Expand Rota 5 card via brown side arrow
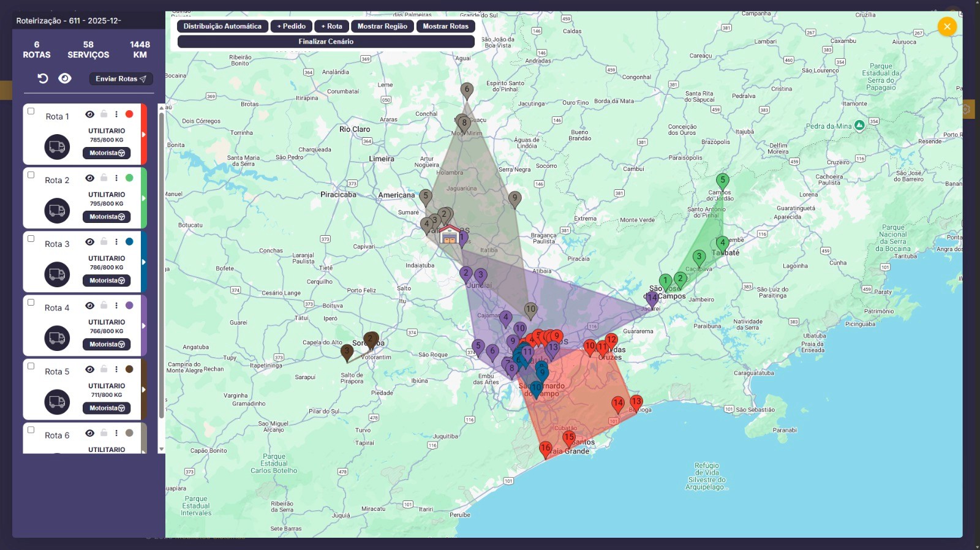The height and width of the screenshot is (550, 980). pyautogui.click(x=144, y=389)
